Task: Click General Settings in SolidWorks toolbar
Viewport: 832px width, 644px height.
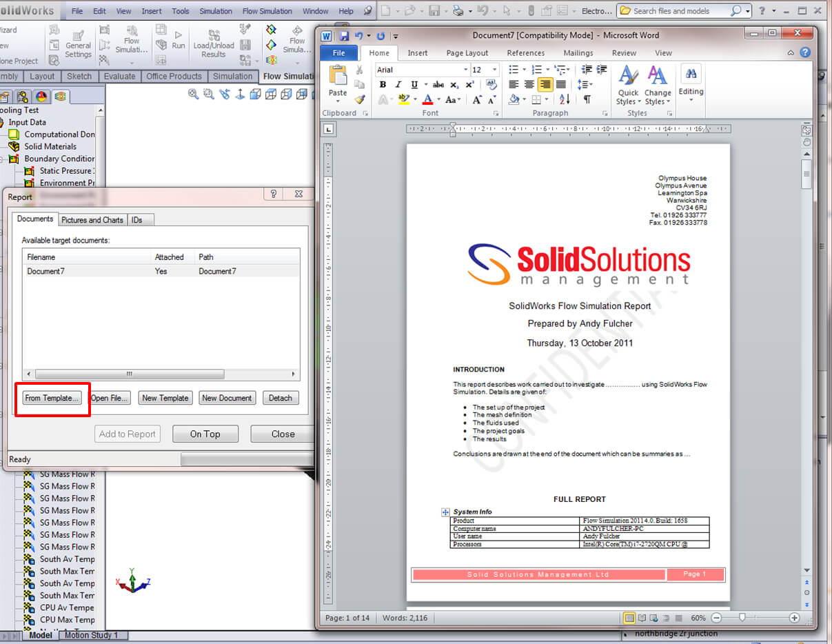Action: point(78,45)
